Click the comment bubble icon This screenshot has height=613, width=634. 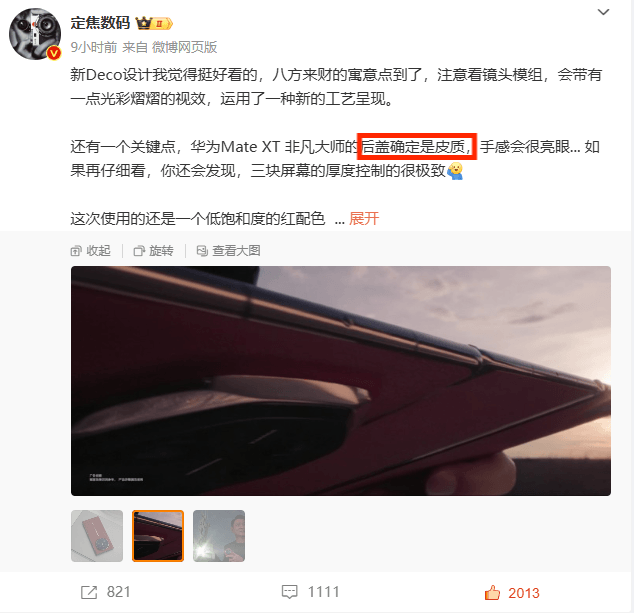point(290,592)
